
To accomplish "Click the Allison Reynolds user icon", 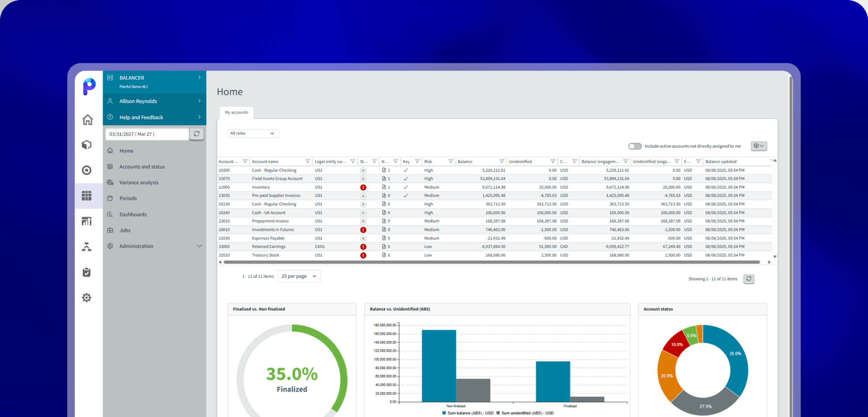I will pos(110,101).
